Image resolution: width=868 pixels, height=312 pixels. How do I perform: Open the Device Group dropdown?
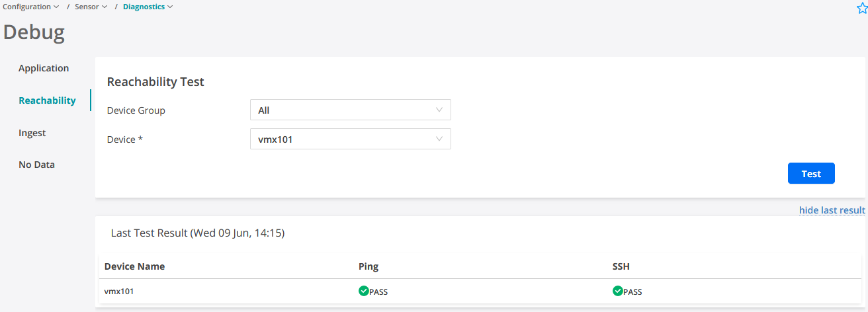[350, 110]
